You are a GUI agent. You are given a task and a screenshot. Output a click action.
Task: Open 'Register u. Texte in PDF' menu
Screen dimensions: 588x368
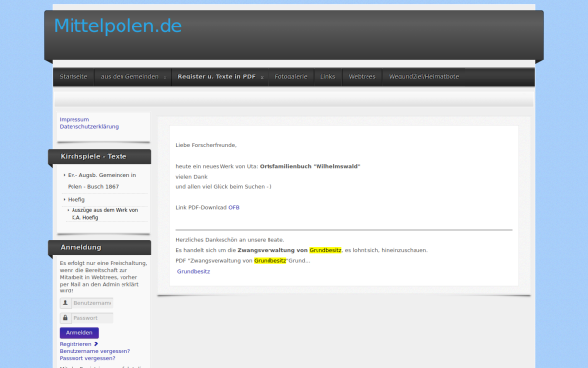[x=217, y=77]
